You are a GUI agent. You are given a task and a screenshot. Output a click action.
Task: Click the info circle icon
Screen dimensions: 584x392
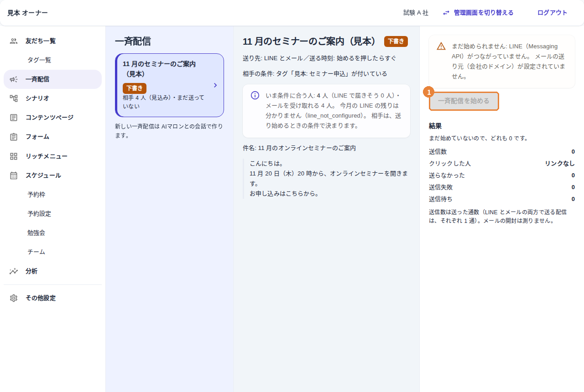coord(255,95)
